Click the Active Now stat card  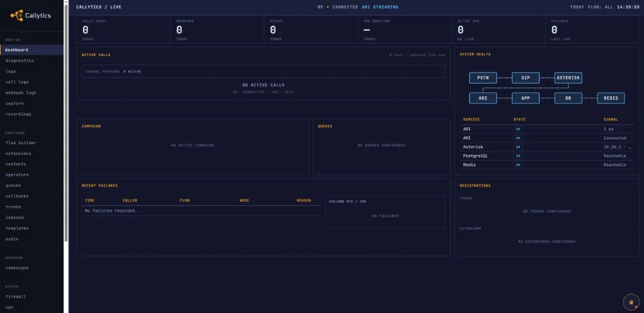pyautogui.click(x=499, y=30)
